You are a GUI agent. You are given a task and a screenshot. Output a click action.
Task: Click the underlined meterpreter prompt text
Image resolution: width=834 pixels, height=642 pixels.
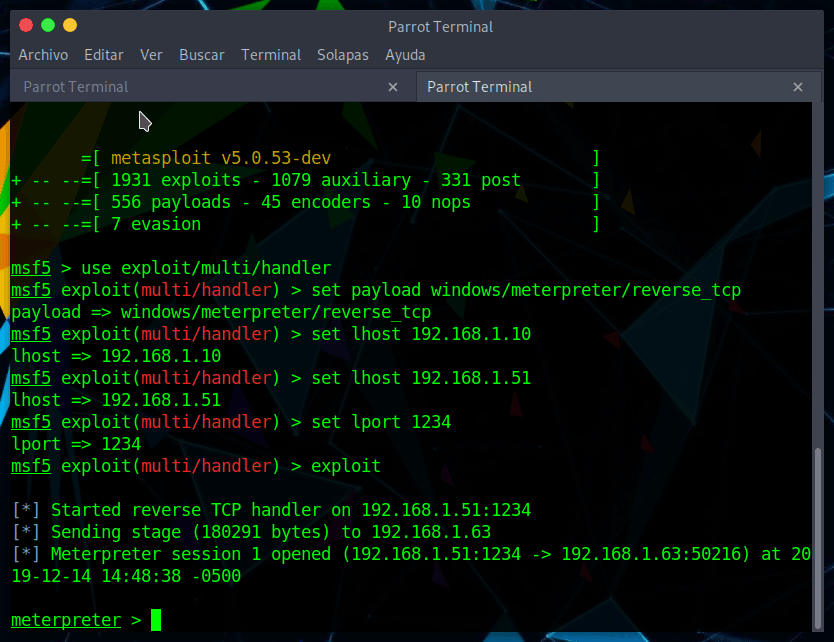[66, 620]
